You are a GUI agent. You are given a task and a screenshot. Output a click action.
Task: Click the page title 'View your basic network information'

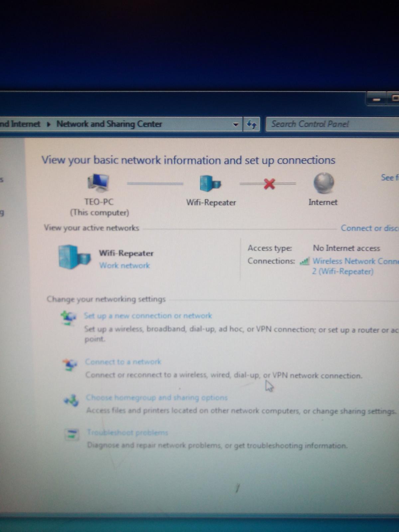point(188,160)
